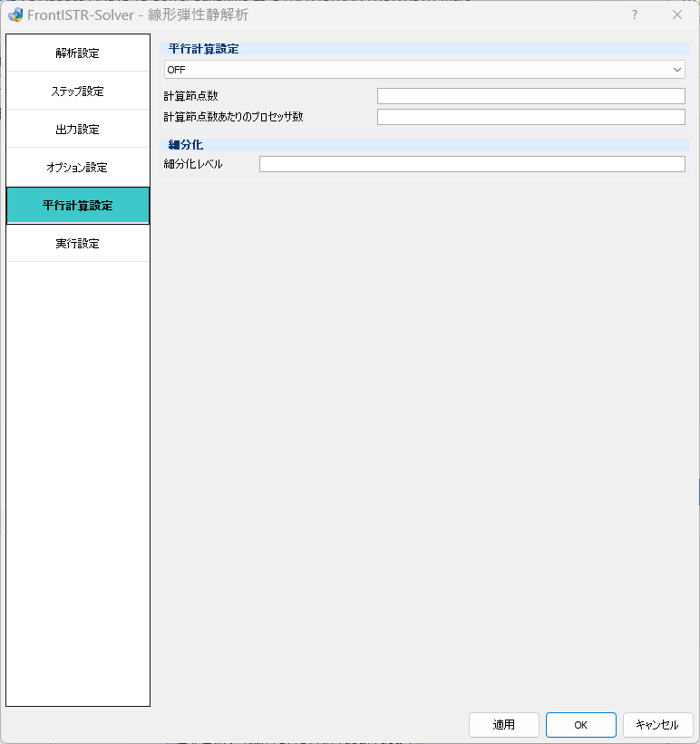Expand the parallel computing OFF dropdown
Image resolution: width=700 pixels, height=744 pixels.
(x=424, y=70)
